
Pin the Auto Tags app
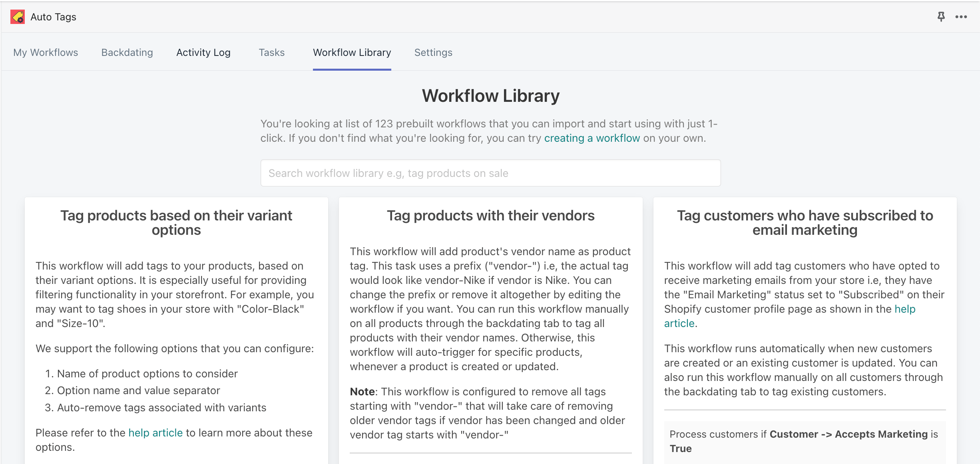tap(940, 17)
